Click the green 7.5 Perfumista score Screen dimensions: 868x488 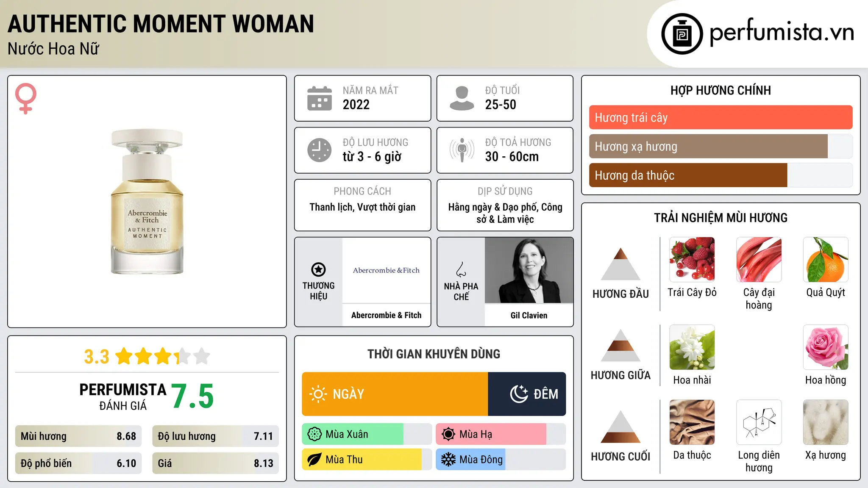point(192,396)
